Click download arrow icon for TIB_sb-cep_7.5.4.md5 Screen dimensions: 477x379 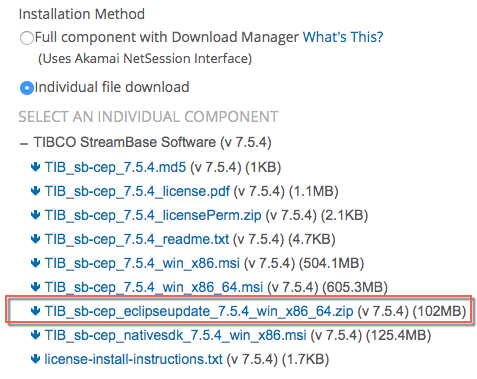coord(35,167)
